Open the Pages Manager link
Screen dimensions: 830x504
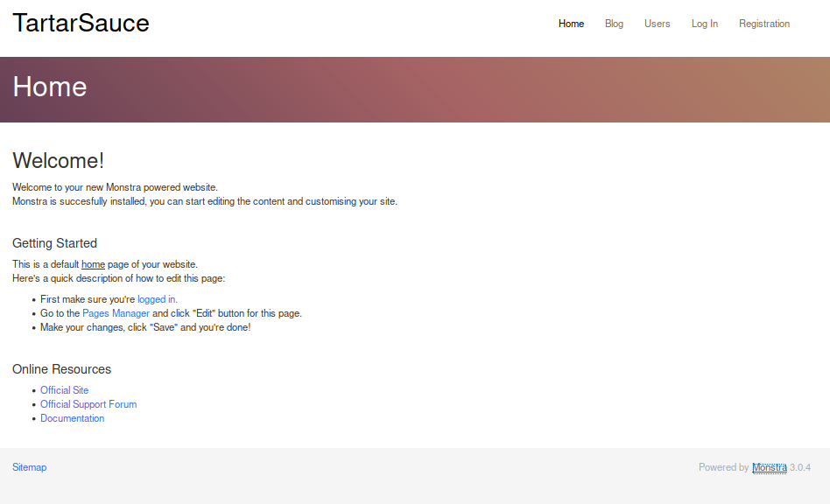click(116, 313)
